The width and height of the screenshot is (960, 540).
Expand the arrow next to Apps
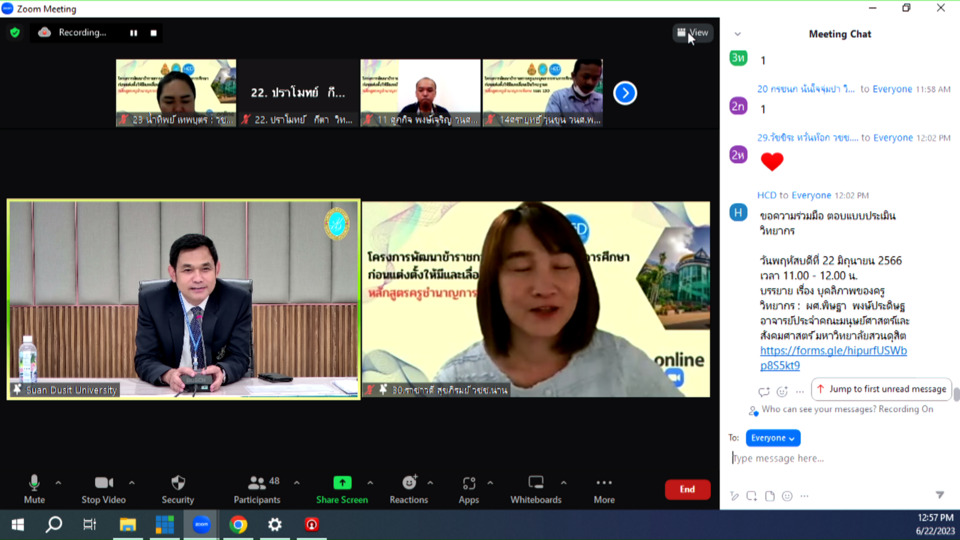[x=490, y=483]
